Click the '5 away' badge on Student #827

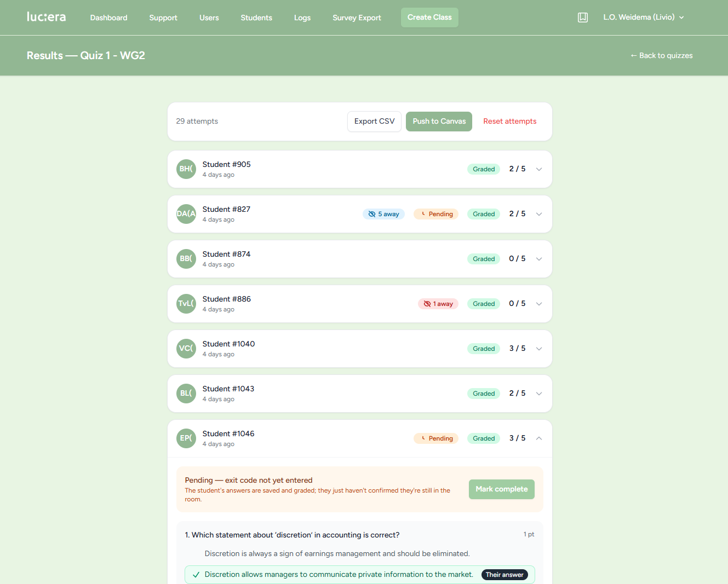tap(383, 214)
